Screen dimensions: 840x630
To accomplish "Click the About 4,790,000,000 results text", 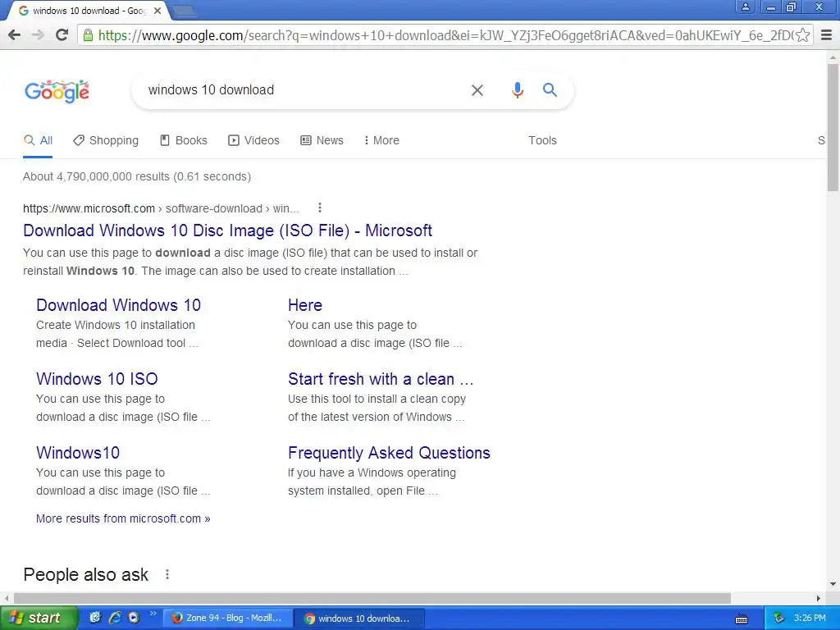I will (137, 176).
